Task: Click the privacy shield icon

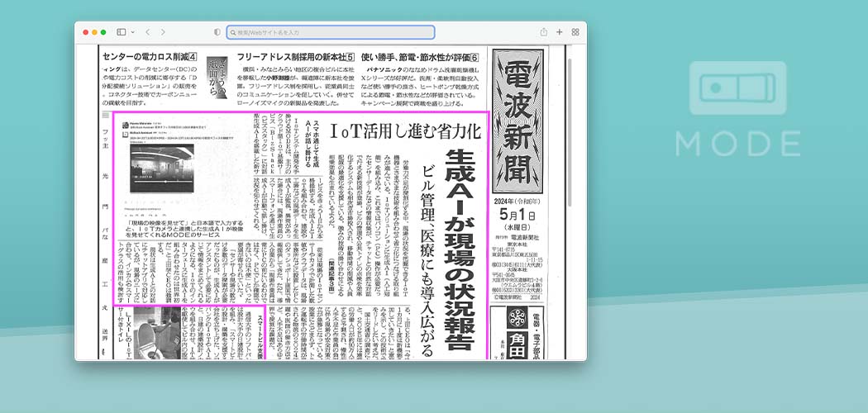Action: pyautogui.click(x=217, y=32)
